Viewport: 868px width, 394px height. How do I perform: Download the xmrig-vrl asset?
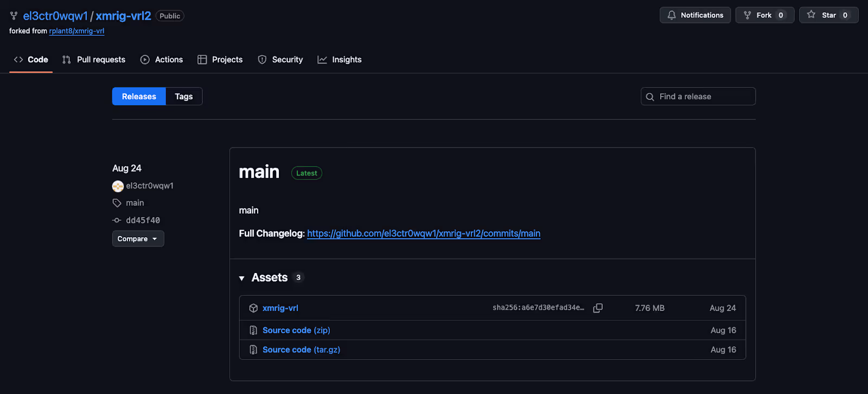point(280,308)
